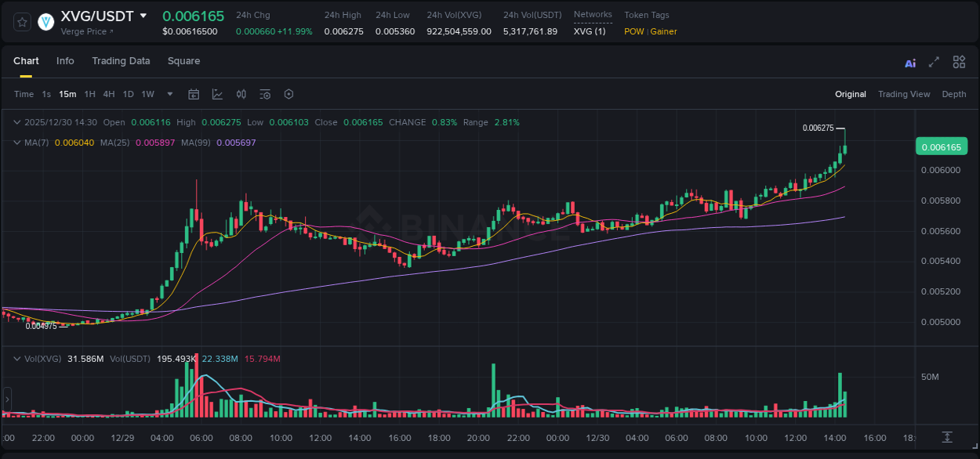Select the 15m timeframe
Image resolution: width=980 pixels, height=459 pixels.
point(67,94)
